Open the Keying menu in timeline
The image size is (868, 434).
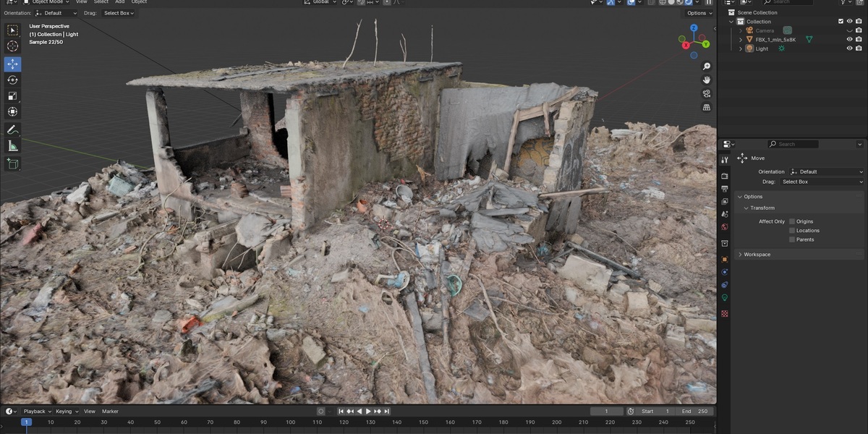pos(66,411)
